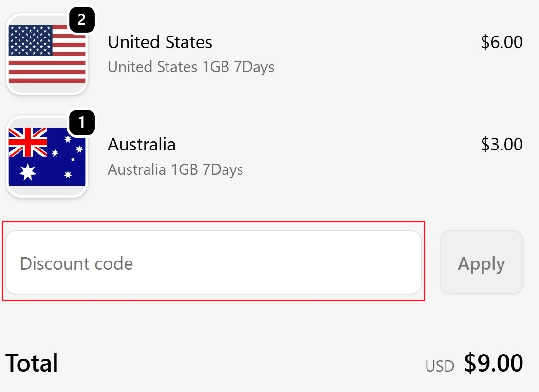Click the blue star canton of US flag
Screen dimensions: 539x392
click(30, 40)
